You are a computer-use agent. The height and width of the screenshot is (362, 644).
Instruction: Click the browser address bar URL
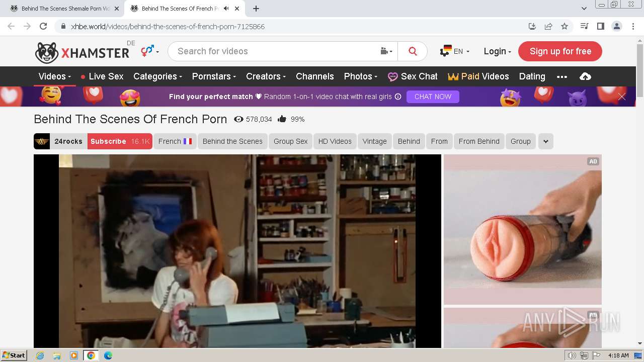pos(168,26)
